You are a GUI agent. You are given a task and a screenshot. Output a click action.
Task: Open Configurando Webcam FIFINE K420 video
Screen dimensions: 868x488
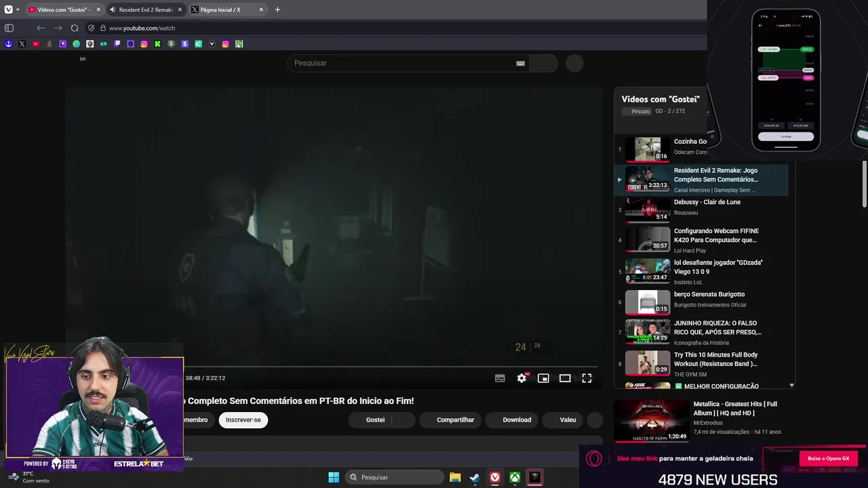coord(701,240)
